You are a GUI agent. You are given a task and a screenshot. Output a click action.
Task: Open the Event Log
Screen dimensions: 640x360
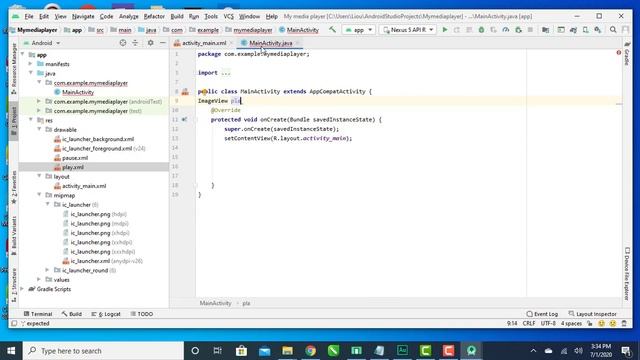pyautogui.click(x=542, y=314)
